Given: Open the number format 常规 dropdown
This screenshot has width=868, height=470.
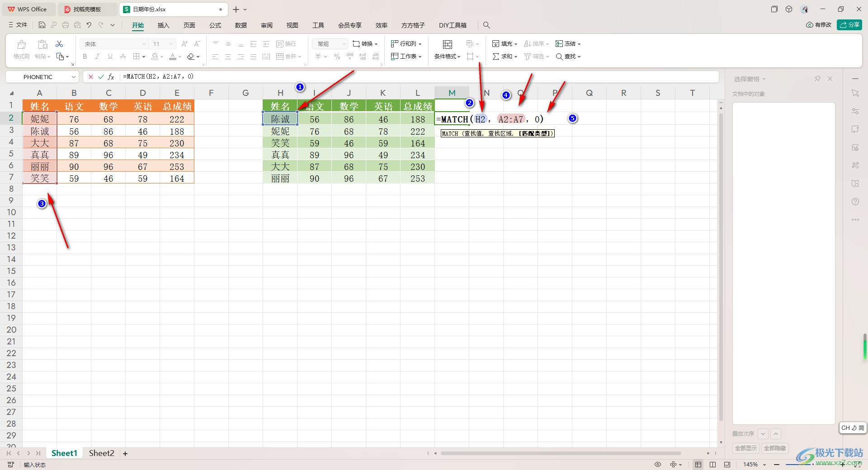Looking at the screenshot, I should [344, 44].
